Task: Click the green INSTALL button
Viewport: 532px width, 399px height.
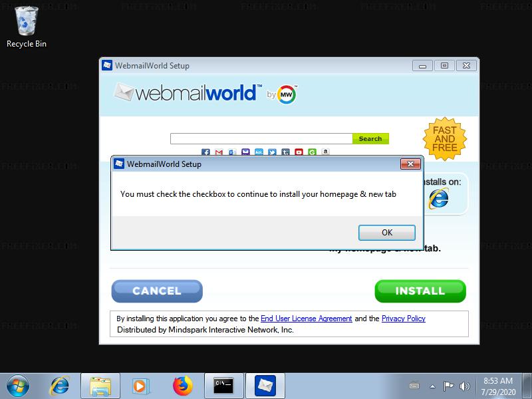Action: tap(420, 291)
